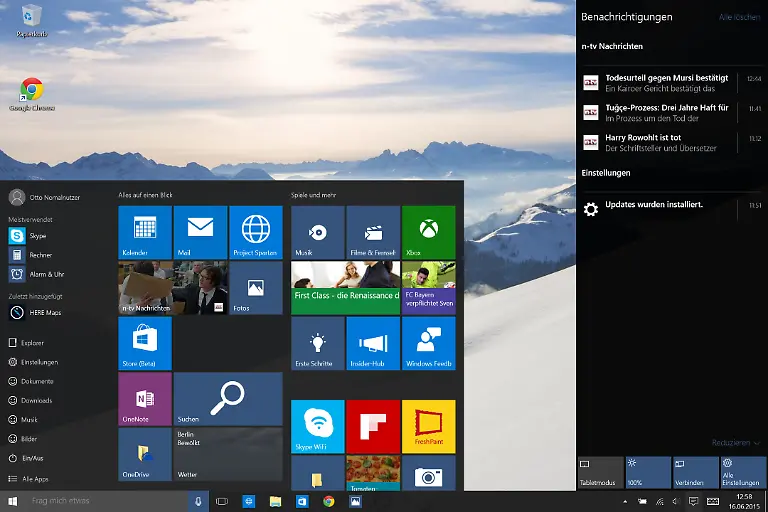Open Ein/Aus power options
The height and width of the screenshot is (512, 768).
pos(26,458)
